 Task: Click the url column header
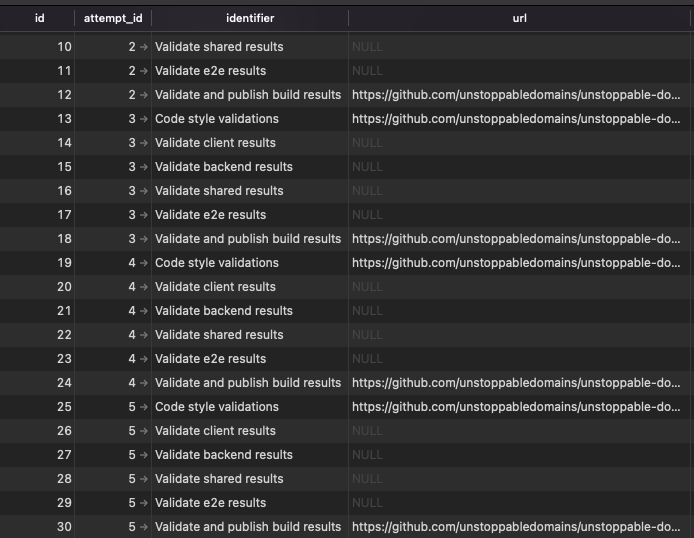point(519,18)
